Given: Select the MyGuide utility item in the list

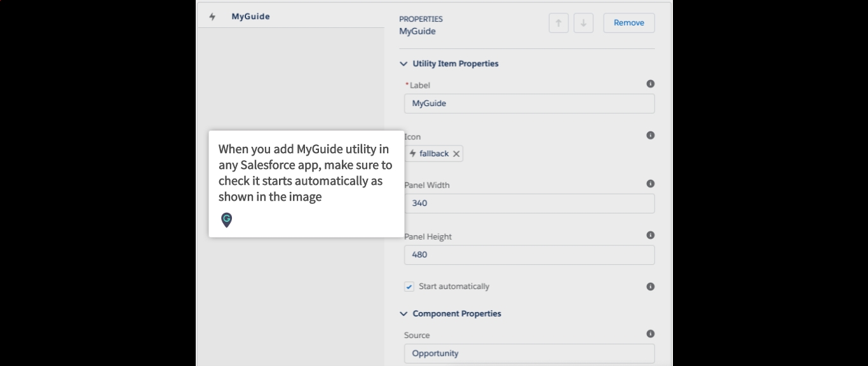Looking at the screenshot, I should (292, 17).
